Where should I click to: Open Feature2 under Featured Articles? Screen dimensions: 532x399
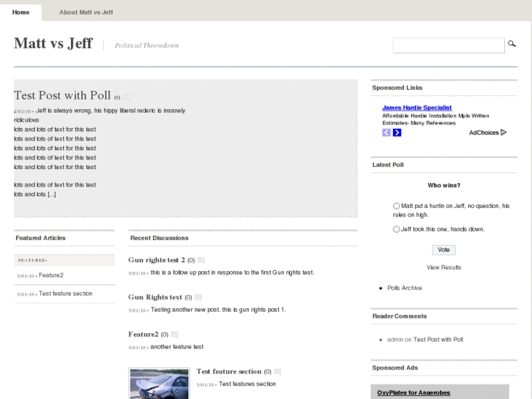point(51,275)
